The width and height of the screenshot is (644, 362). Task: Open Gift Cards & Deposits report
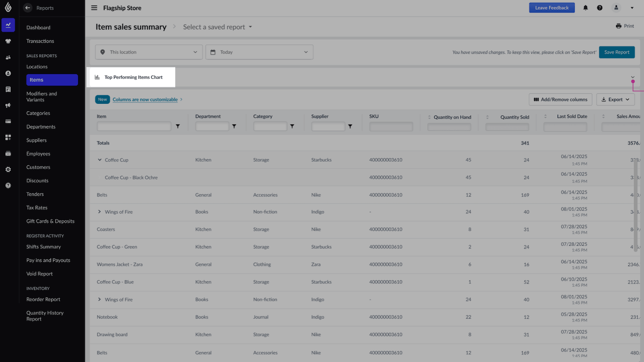point(50,221)
